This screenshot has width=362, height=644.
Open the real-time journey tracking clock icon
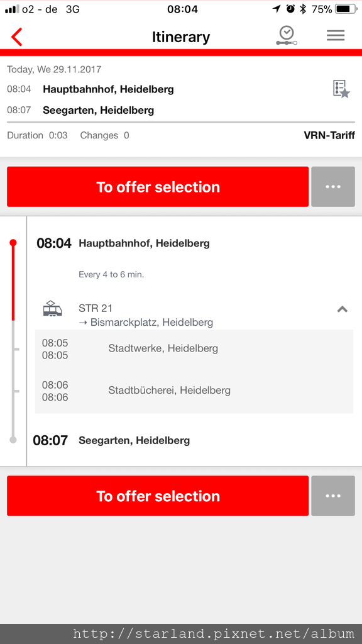click(x=287, y=36)
